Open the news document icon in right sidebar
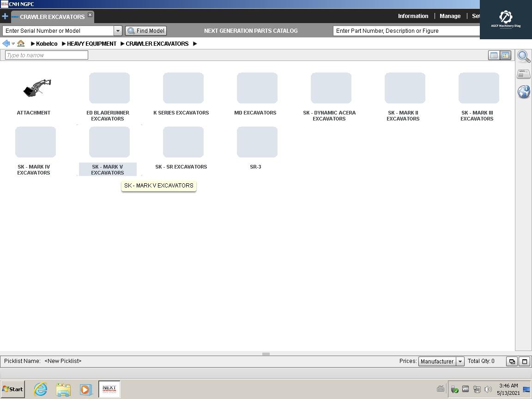The image size is (532, 399). [x=524, y=74]
